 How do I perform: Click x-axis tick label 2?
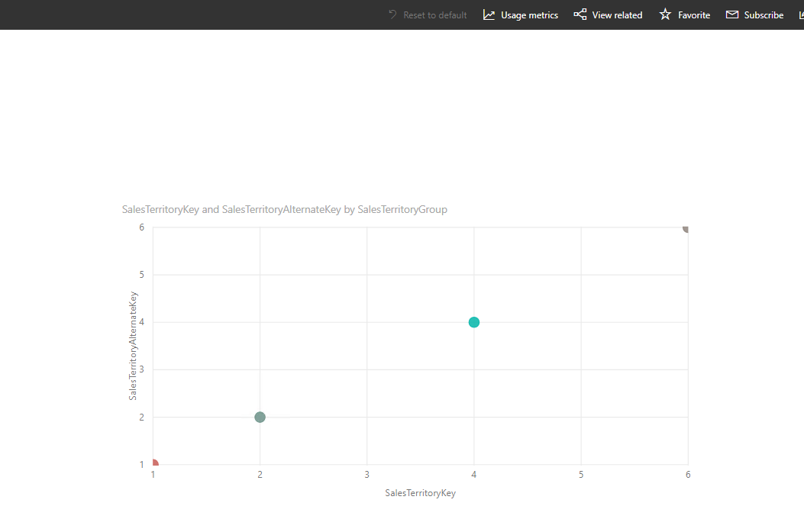[260, 475]
